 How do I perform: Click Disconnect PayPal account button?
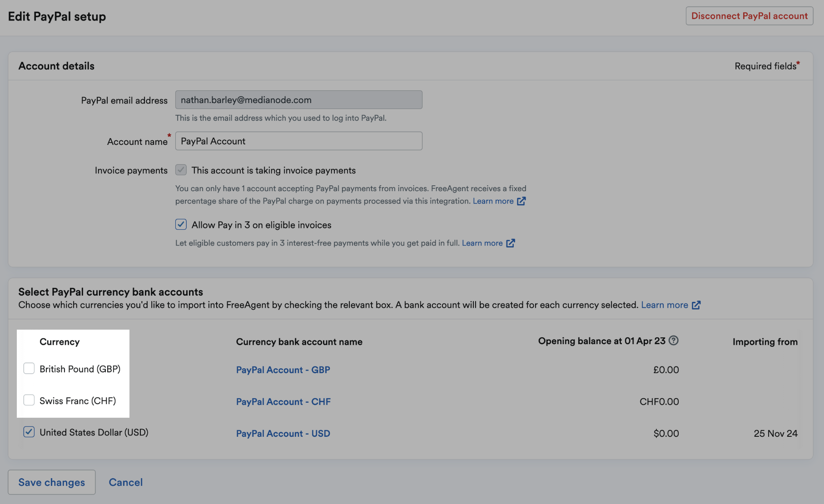point(749,16)
